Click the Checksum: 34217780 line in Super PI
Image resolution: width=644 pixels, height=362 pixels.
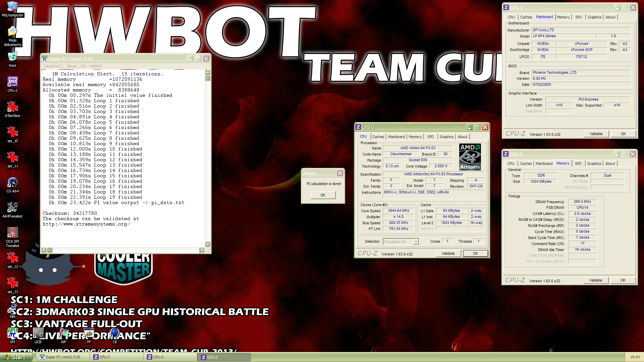70,213
